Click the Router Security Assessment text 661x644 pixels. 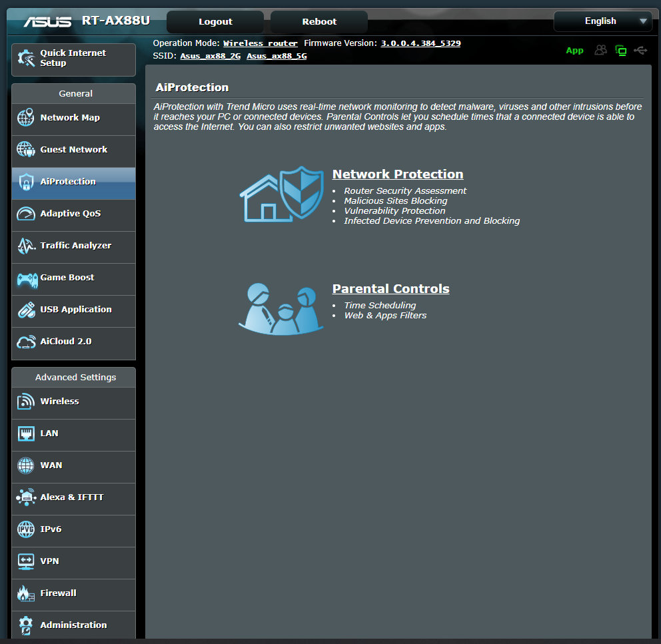point(405,191)
